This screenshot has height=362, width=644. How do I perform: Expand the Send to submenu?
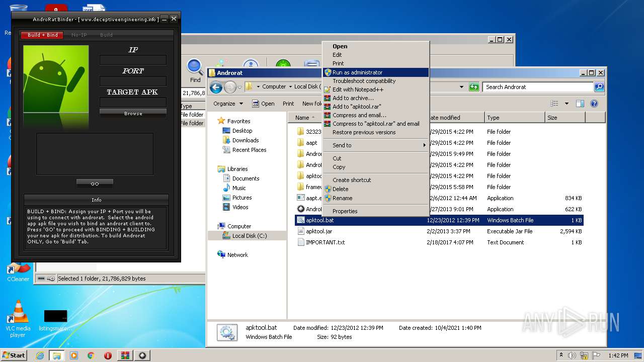click(375, 145)
